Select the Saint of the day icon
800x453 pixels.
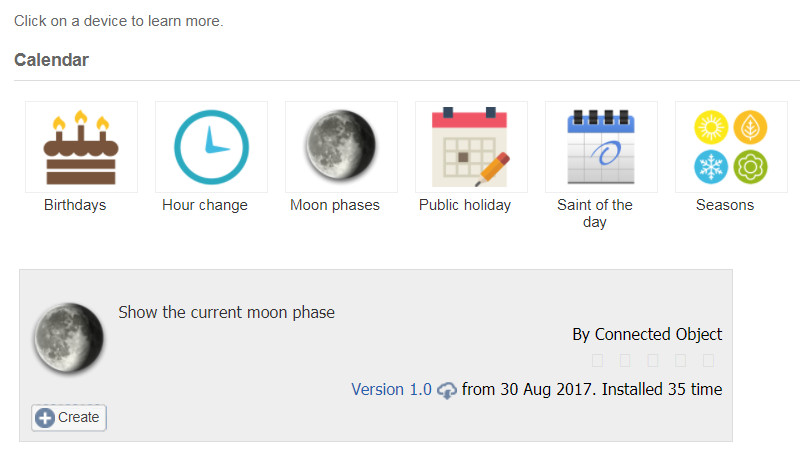point(601,147)
